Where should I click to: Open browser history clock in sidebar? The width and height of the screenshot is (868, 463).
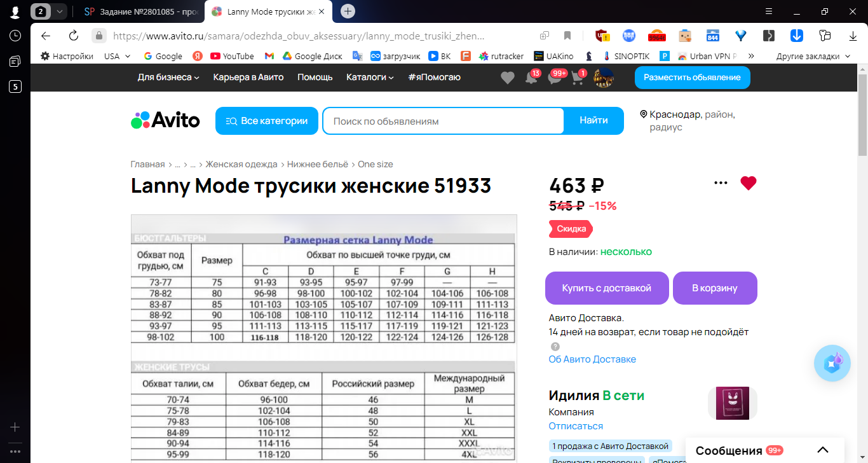point(15,36)
